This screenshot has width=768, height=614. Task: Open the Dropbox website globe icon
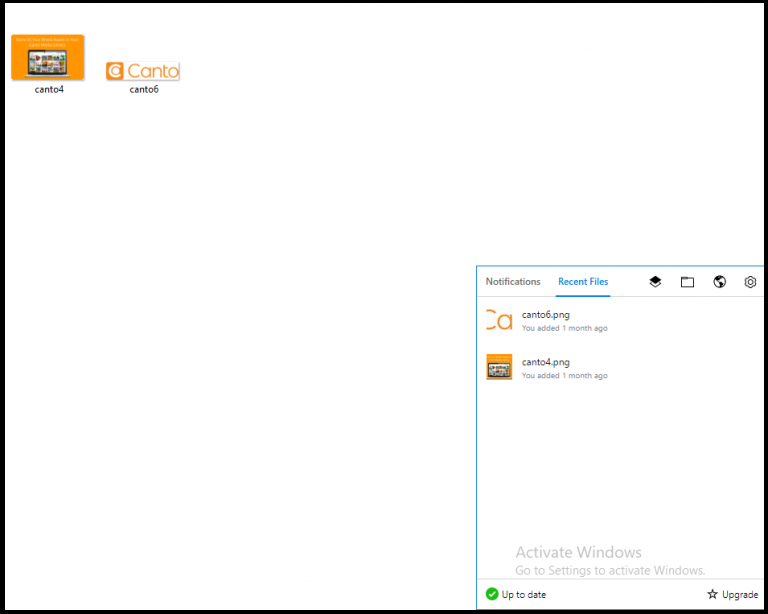[719, 282]
